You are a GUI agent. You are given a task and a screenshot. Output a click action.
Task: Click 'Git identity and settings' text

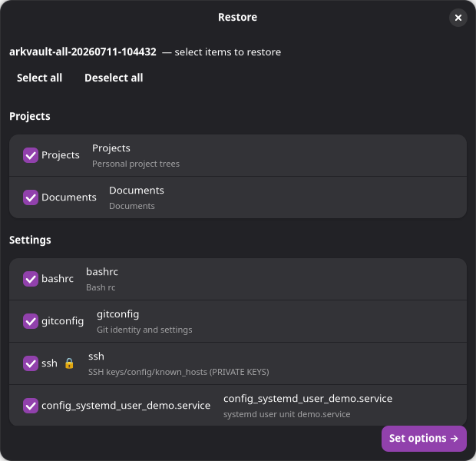(x=144, y=330)
